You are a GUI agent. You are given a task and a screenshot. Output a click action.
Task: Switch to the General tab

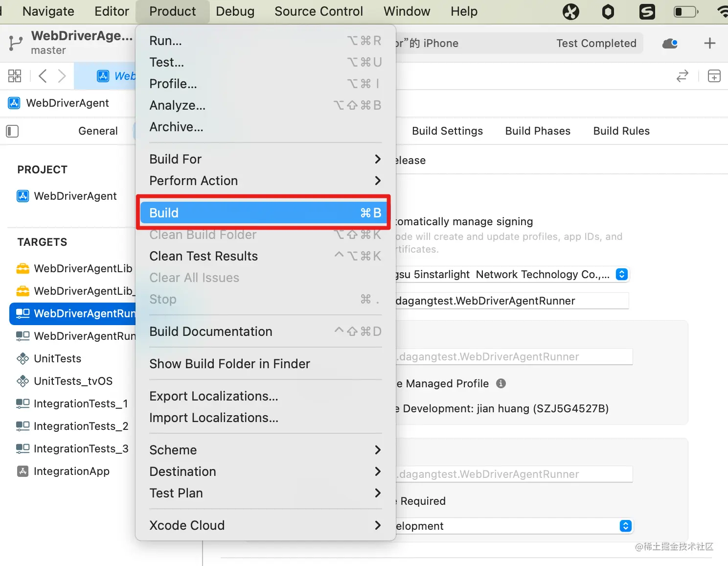click(x=98, y=131)
